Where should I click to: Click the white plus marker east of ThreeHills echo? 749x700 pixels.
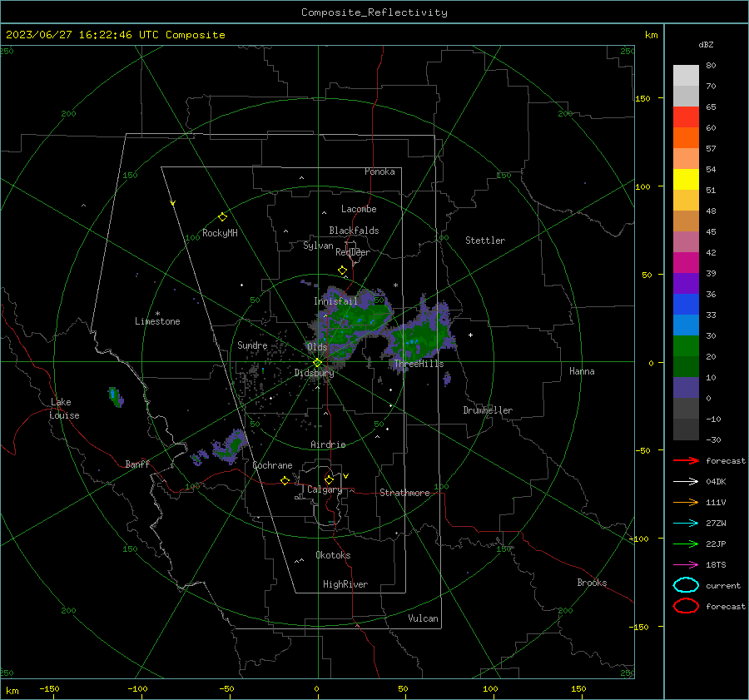click(470, 335)
